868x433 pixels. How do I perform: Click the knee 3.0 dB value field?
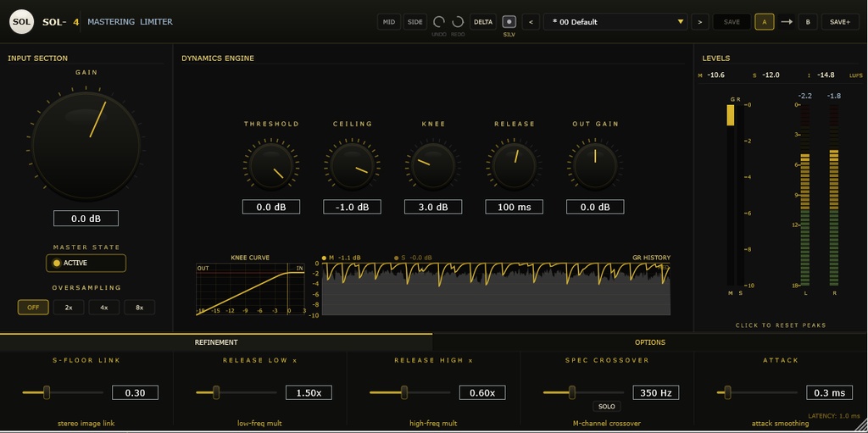[x=433, y=207]
